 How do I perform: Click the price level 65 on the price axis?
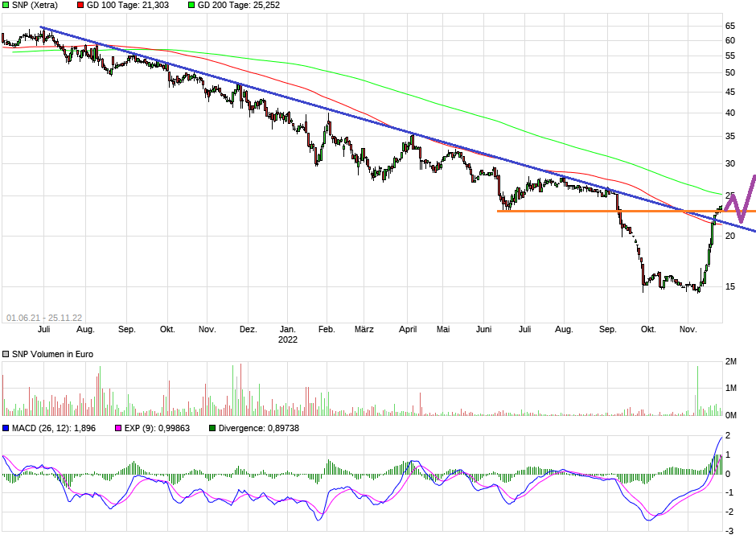[x=730, y=27]
